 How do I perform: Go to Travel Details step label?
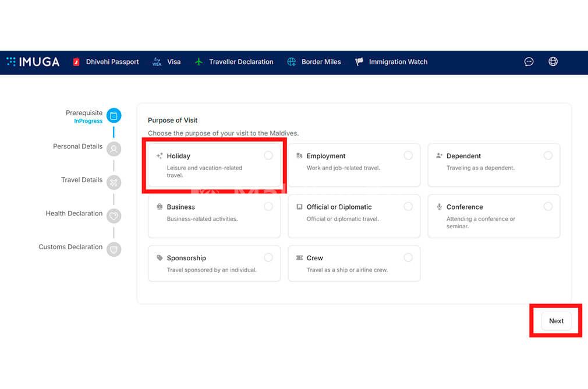point(82,180)
